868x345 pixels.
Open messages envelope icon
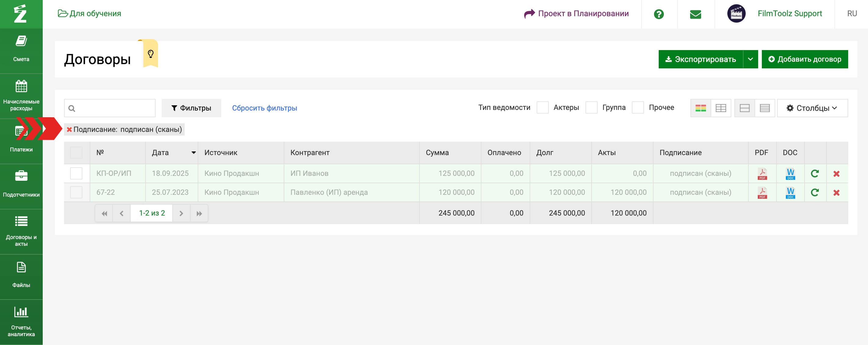pos(695,14)
